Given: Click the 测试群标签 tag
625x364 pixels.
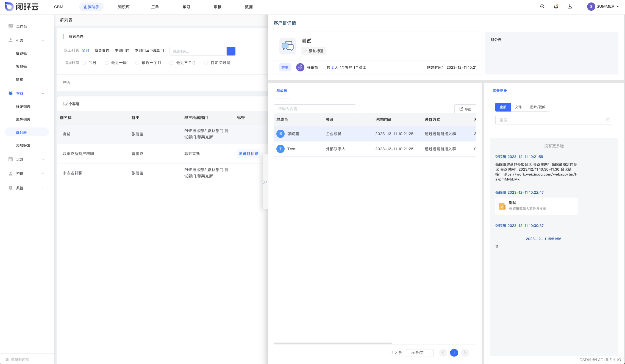Looking at the screenshot, I should [248, 154].
